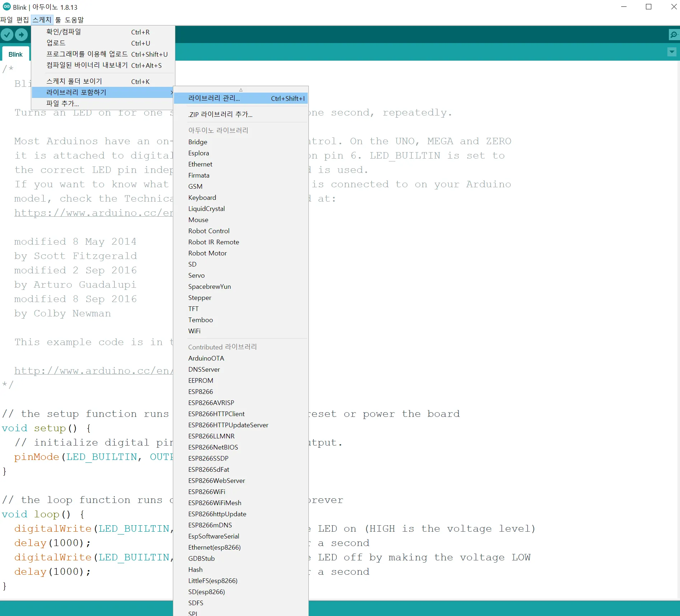Click 파일 추가... menu item
This screenshot has height=616, width=680.
pyautogui.click(x=62, y=104)
